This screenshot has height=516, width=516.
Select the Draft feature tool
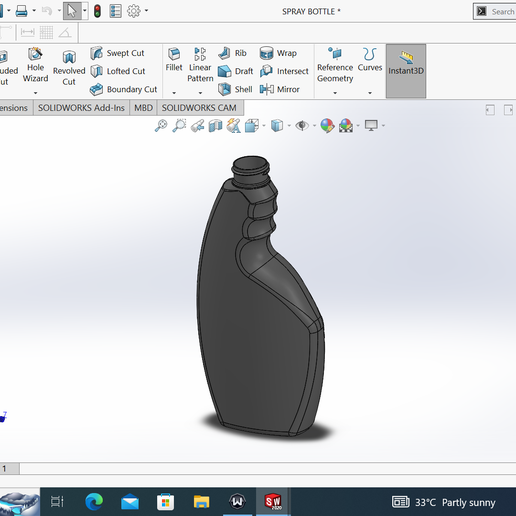tap(235, 71)
